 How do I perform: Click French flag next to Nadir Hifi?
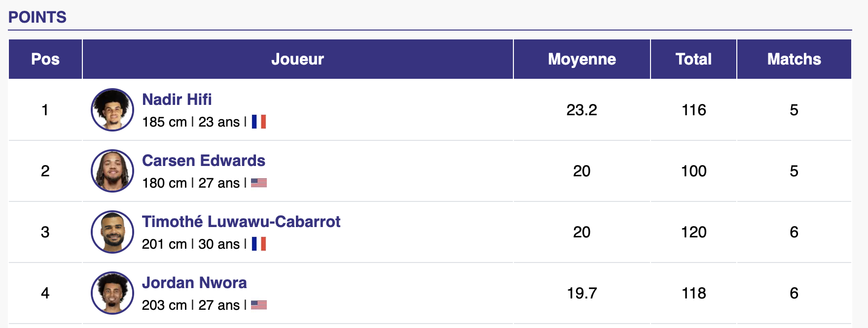click(x=258, y=122)
